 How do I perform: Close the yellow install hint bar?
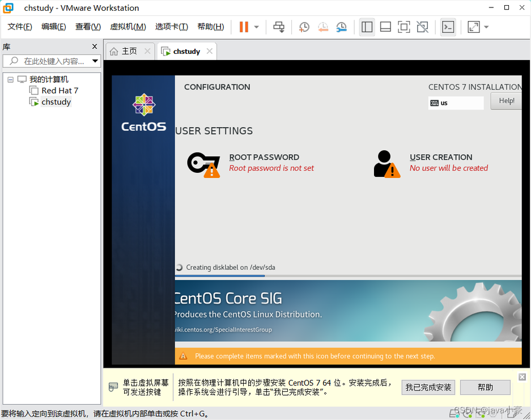522,377
